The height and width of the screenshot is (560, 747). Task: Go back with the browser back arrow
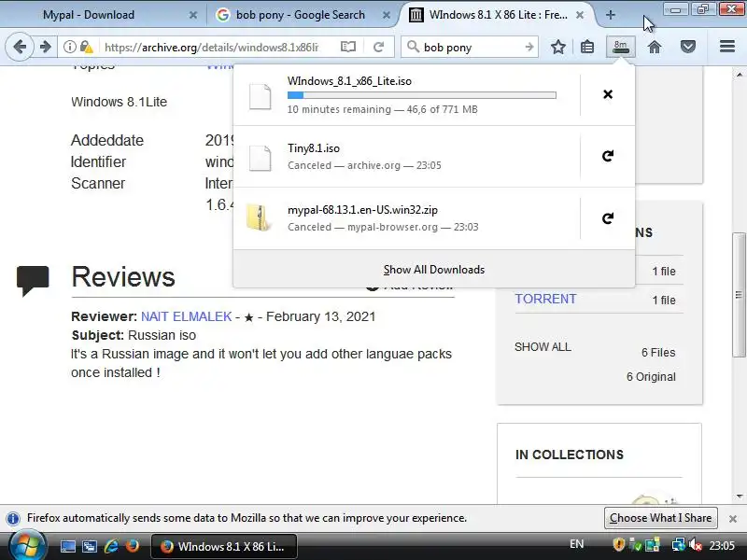(x=20, y=47)
